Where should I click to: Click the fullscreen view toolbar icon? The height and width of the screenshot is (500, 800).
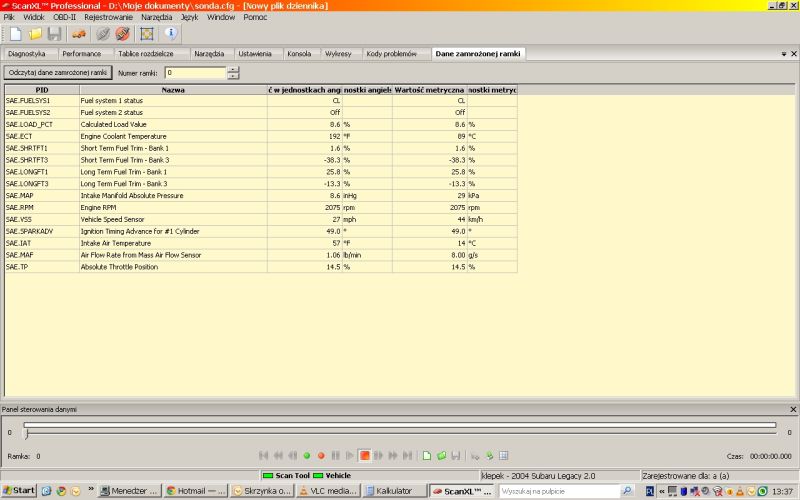coord(147,34)
